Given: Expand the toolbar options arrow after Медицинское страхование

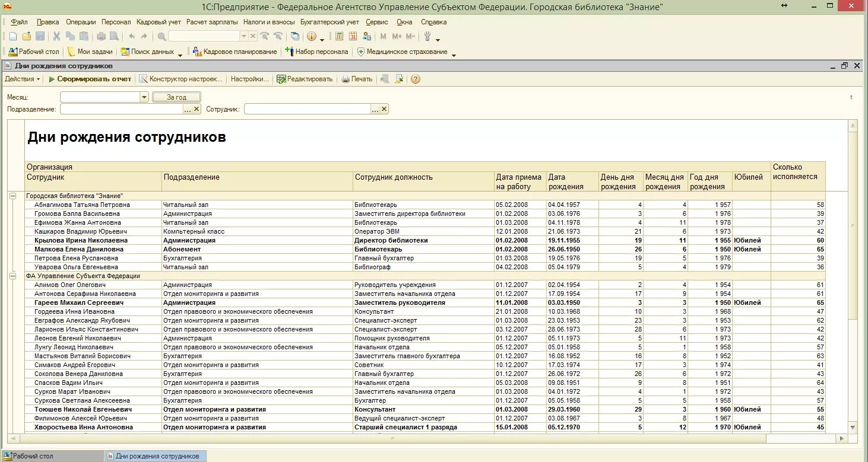Looking at the screenshot, I should point(454,54).
